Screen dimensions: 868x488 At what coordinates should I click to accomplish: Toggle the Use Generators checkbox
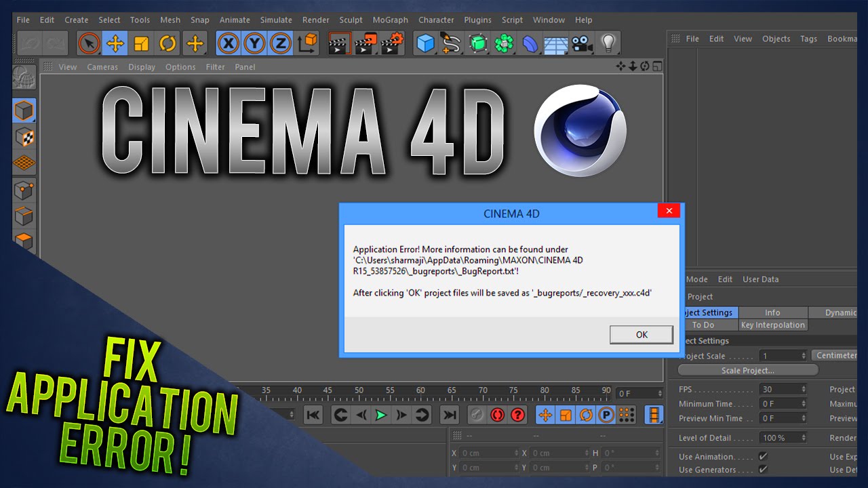click(x=764, y=469)
